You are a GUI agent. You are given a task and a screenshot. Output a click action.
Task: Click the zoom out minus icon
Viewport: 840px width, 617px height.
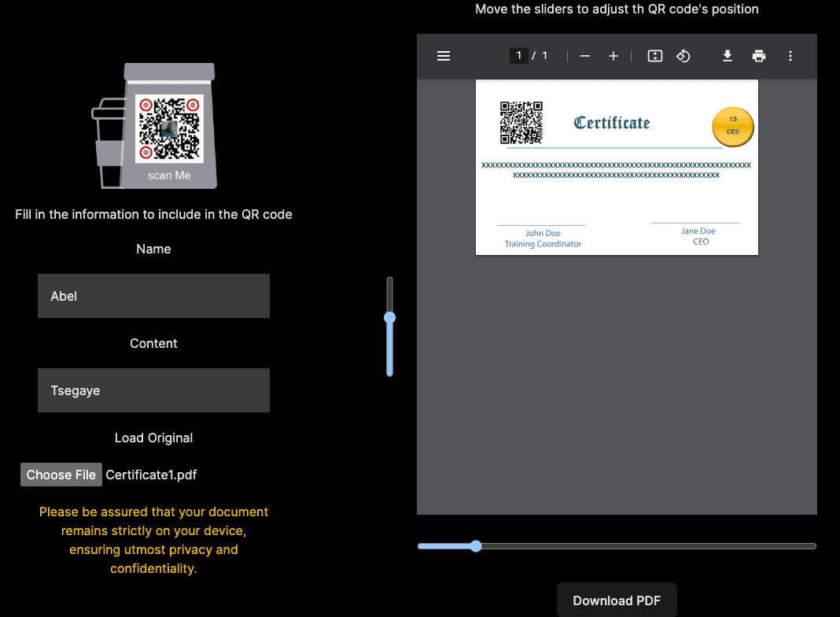point(585,56)
